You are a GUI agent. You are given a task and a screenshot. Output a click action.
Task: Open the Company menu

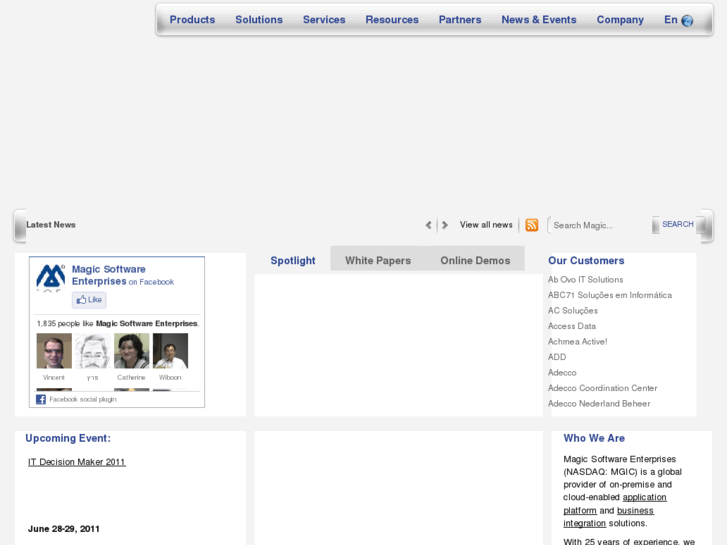coord(620,20)
